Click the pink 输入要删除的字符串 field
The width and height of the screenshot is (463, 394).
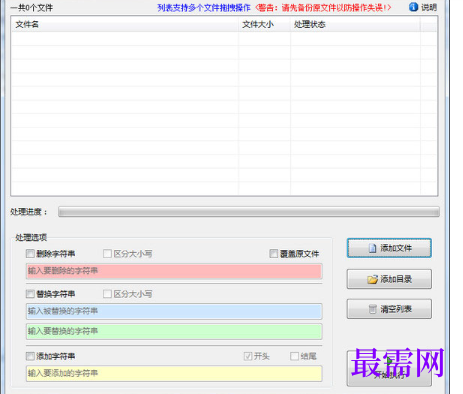[174, 271]
